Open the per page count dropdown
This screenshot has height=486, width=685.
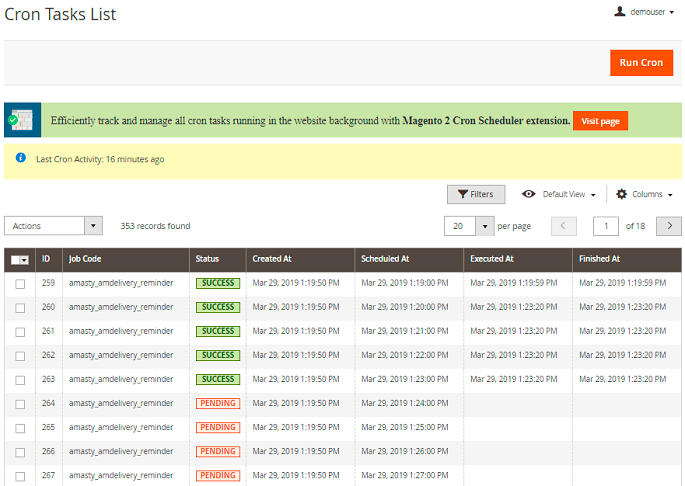(x=484, y=226)
